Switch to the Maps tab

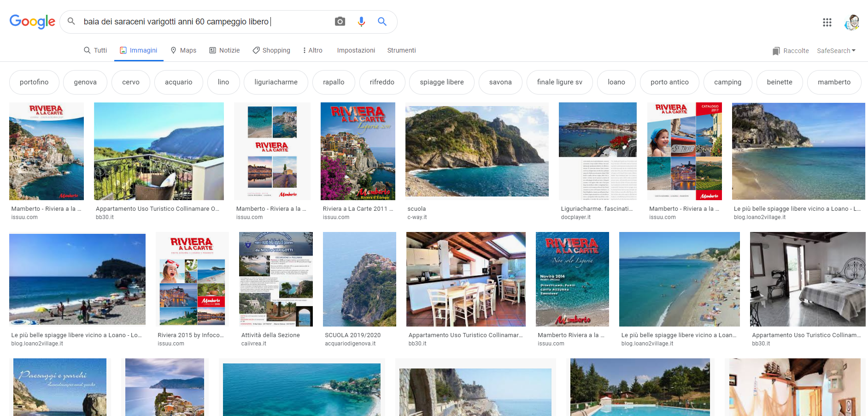(183, 50)
